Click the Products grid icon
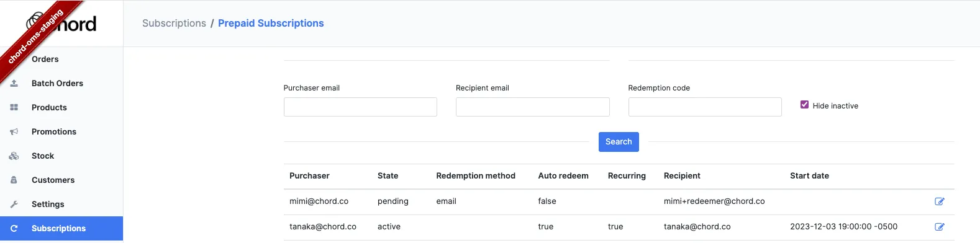The image size is (980, 243). [x=14, y=107]
